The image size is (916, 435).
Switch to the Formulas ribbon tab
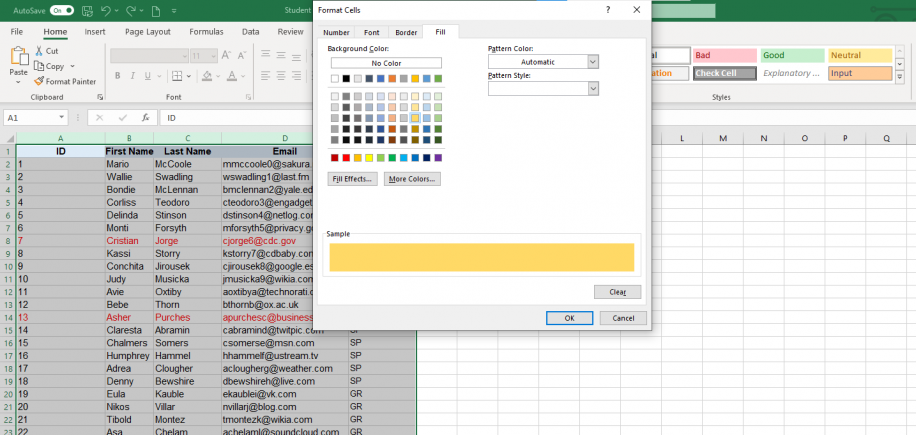pyautogui.click(x=206, y=32)
